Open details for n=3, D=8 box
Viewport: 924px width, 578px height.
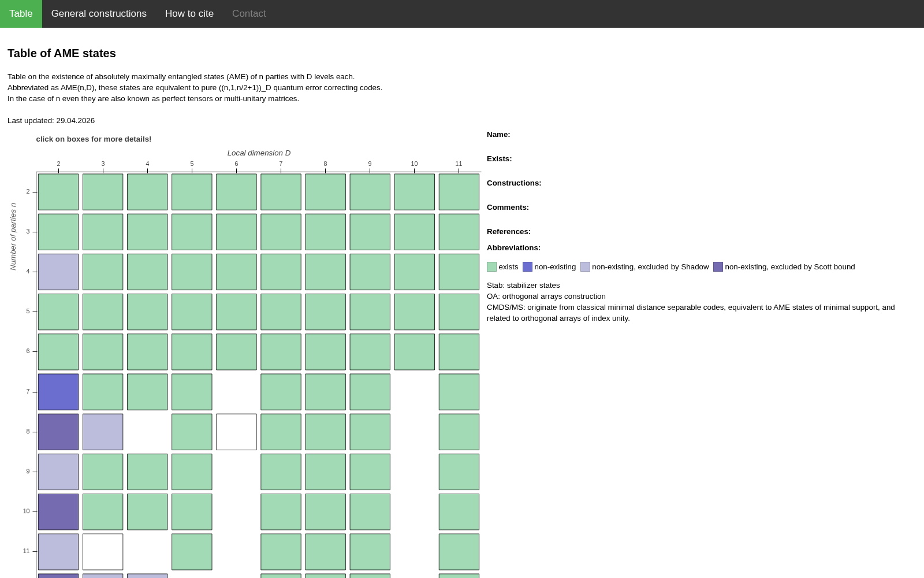[325, 232]
